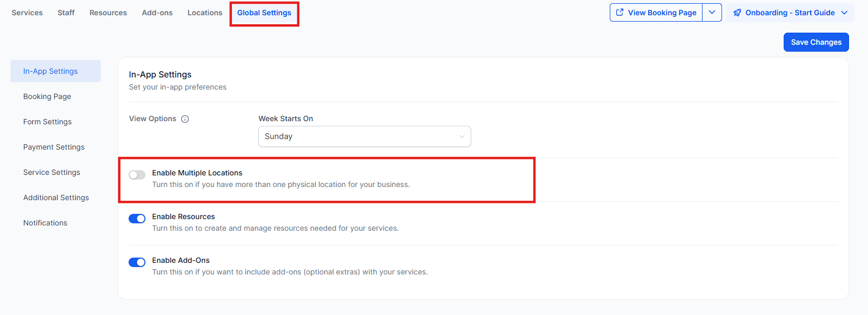
Task: Enable the Multiple Locations toggle
Action: coord(137,175)
